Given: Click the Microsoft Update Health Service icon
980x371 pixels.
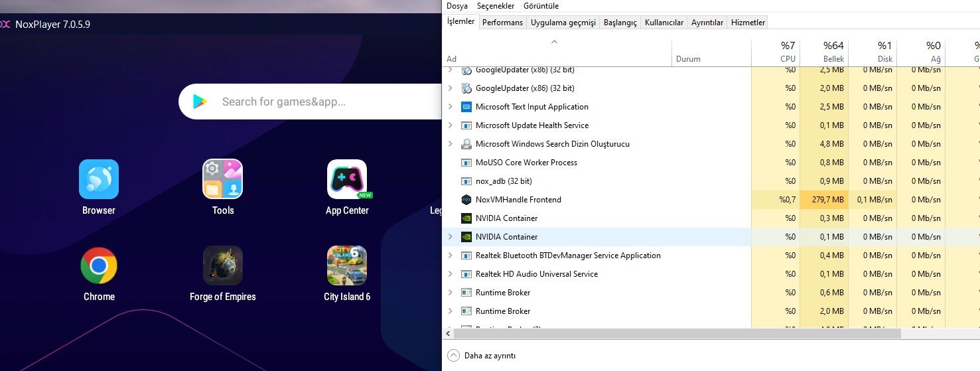Looking at the screenshot, I should click(x=466, y=125).
